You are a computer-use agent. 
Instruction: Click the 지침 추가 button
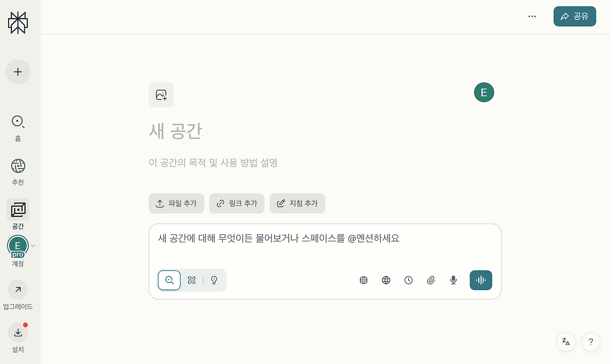click(x=297, y=203)
